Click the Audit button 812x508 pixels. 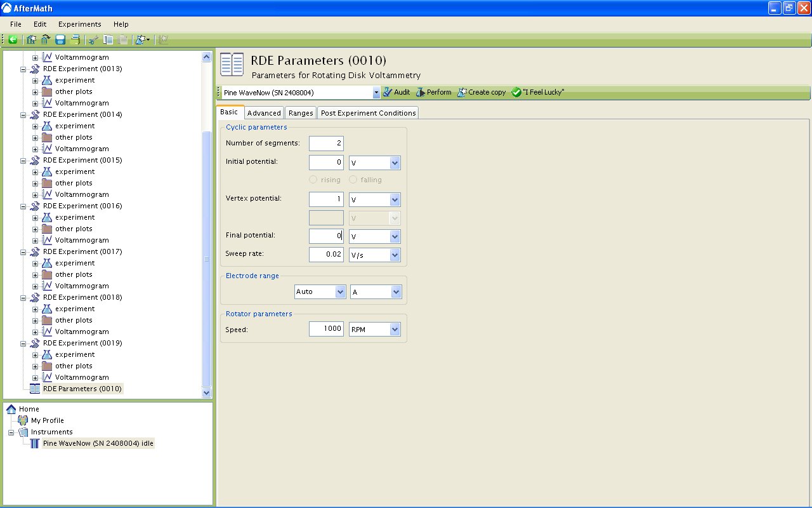pos(396,93)
